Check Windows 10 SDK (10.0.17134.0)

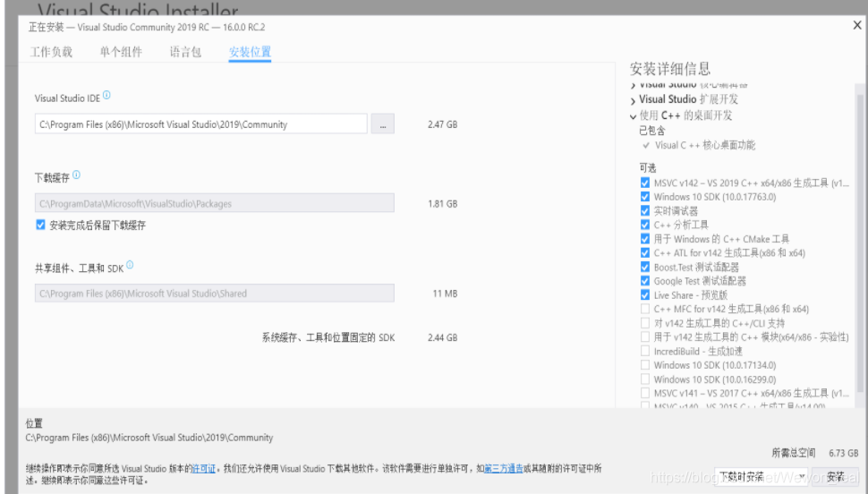click(645, 365)
